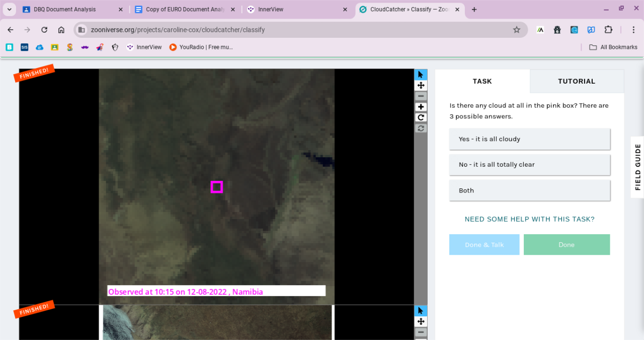Open the pink bird bookmark

pos(100,47)
